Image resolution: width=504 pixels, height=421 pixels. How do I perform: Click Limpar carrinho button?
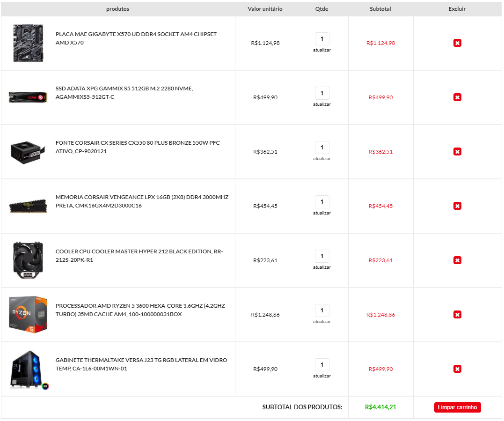click(457, 407)
